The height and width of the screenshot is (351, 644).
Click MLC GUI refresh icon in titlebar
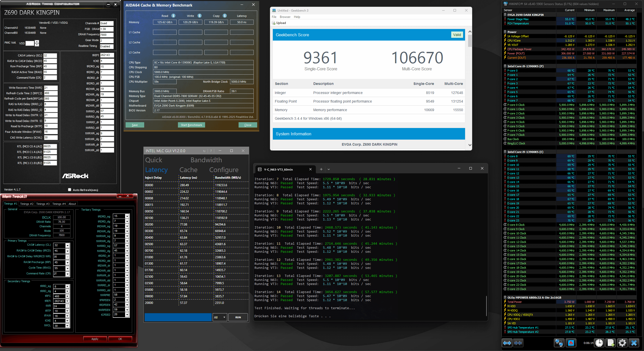pos(204,151)
